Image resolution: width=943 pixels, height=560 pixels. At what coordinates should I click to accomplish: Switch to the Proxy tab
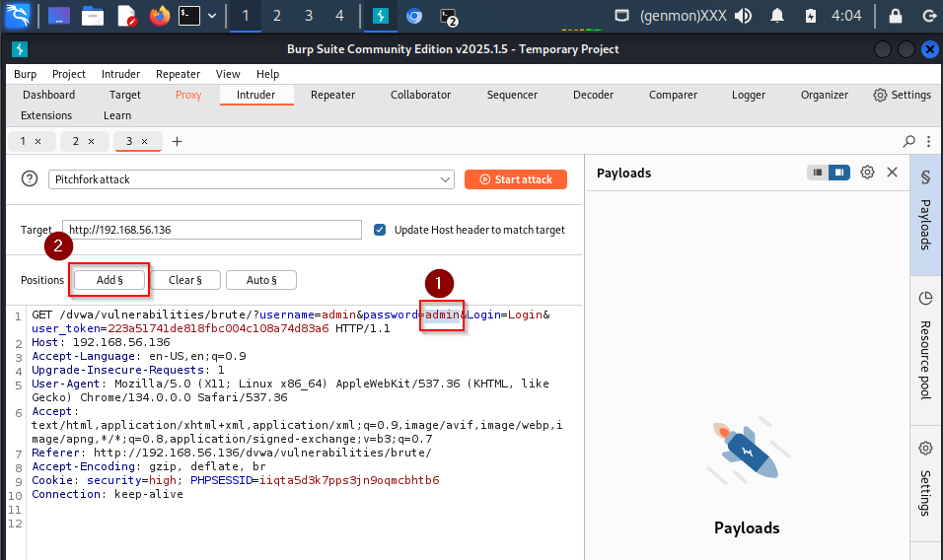pyautogui.click(x=188, y=95)
